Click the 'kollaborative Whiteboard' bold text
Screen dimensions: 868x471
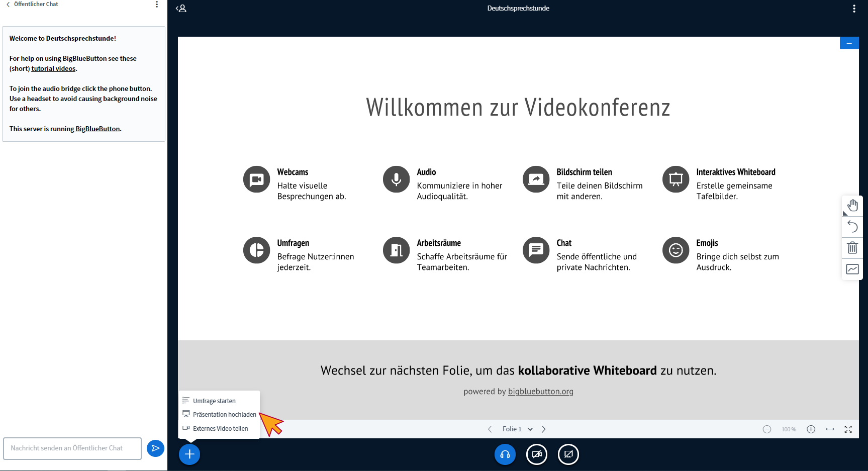pos(588,370)
